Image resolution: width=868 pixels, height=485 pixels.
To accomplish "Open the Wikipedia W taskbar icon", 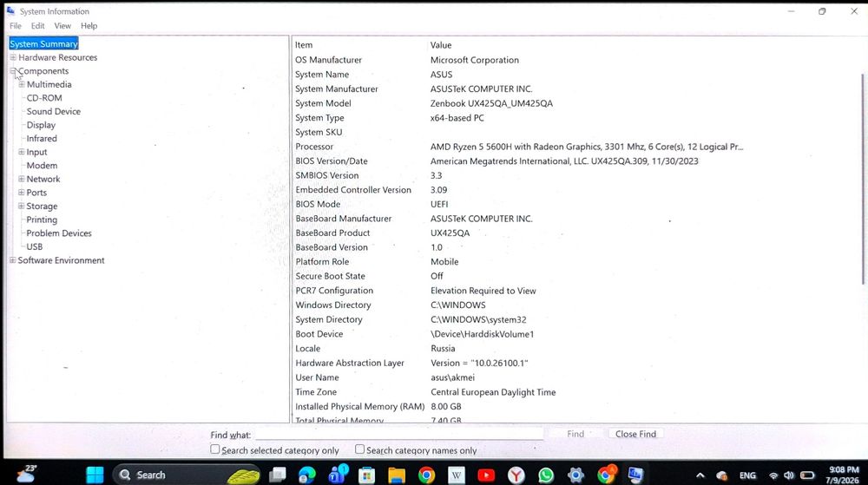I will tap(457, 475).
